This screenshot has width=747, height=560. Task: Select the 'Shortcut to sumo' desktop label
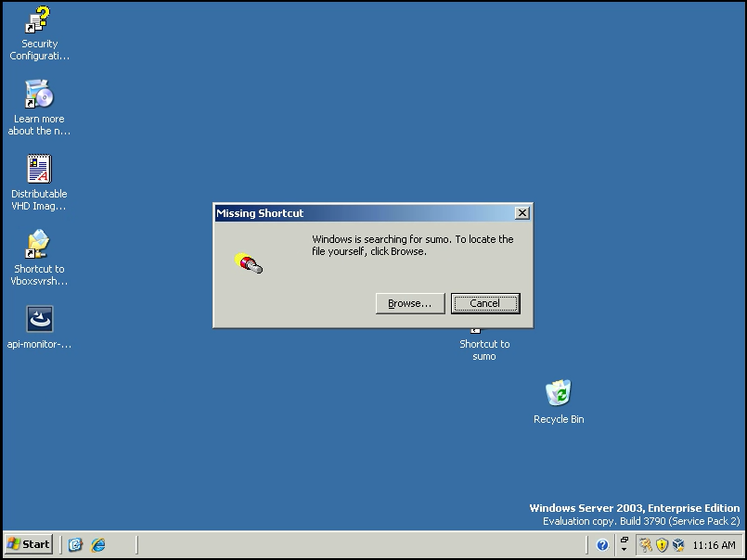[483, 350]
